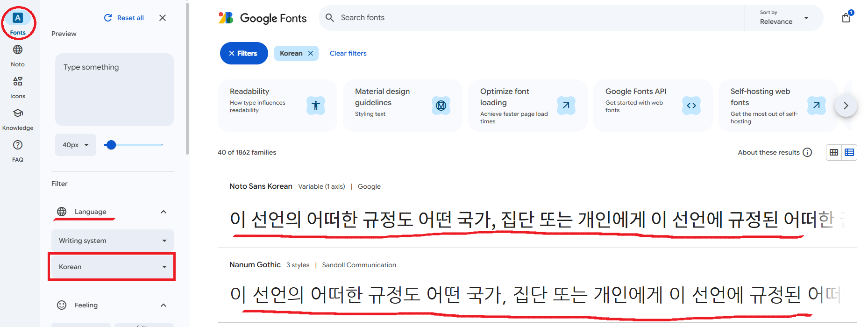Click the search magnifier icon
Viewport: 868px width, 327px height.
[x=330, y=18]
